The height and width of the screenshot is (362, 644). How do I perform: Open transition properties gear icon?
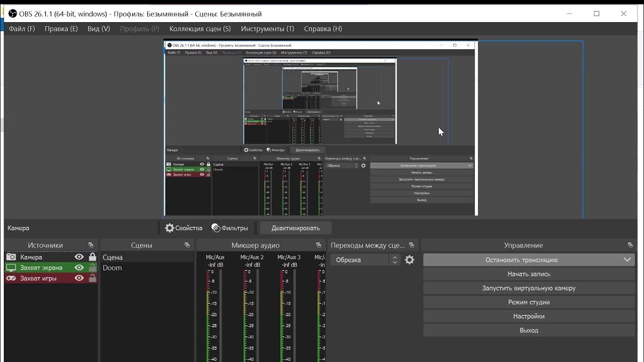tap(410, 260)
